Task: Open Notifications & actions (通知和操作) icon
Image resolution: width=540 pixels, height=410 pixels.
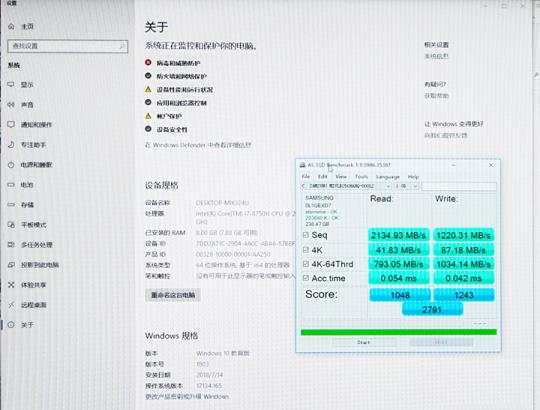Action: click(x=11, y=124)
